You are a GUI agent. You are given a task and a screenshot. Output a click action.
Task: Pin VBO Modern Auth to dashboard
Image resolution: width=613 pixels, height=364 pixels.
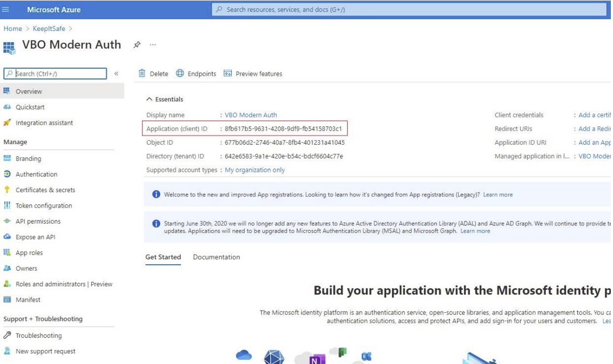(x=137, y=44)
